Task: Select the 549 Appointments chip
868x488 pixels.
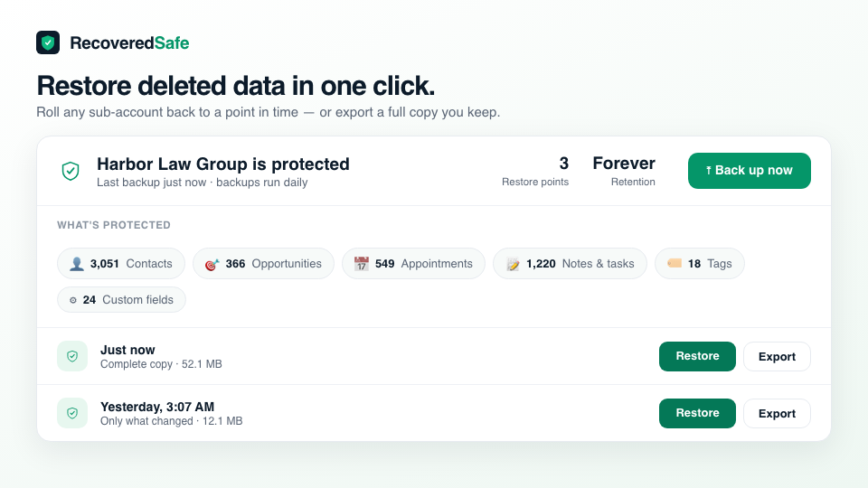Action: [x=413, y=263]
